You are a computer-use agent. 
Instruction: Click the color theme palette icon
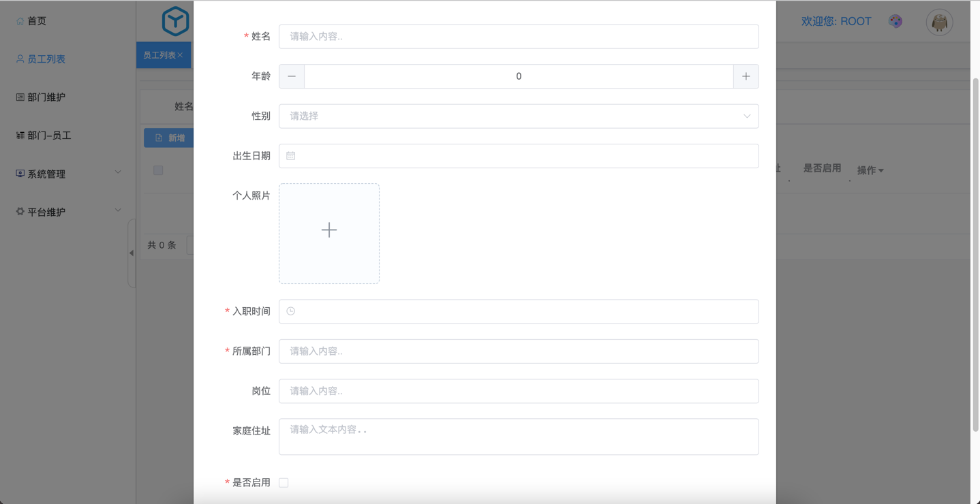coord(895,22)
